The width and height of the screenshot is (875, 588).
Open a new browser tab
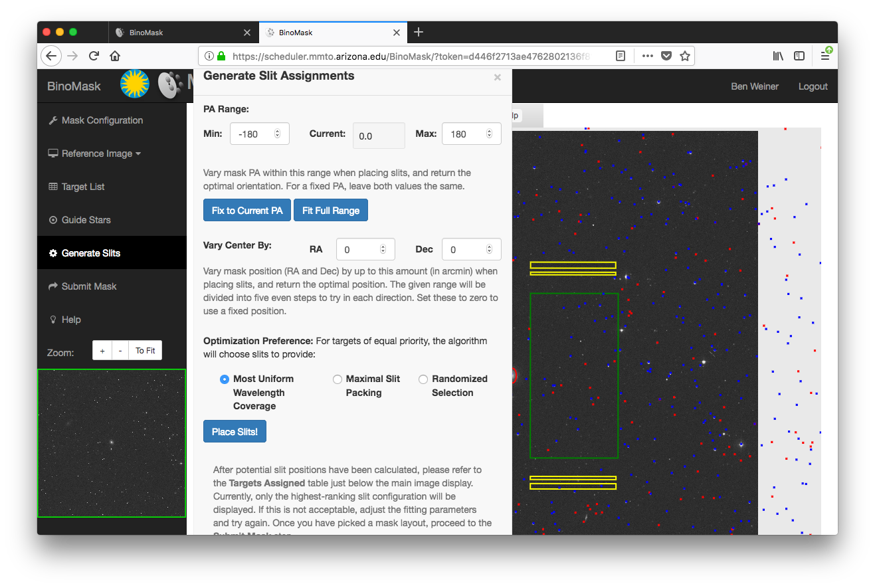[x=418, y=32]
